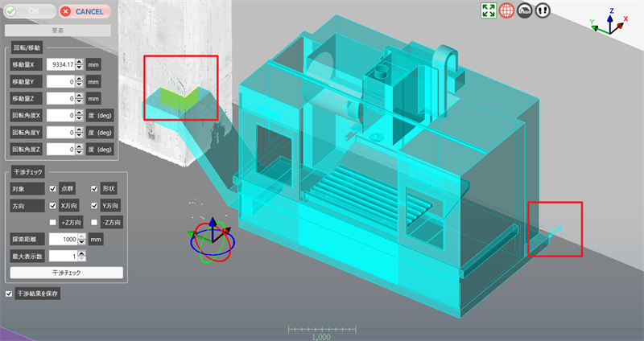Click the house-shaped home view icon
Screen dimensions: 644x341
(525, 10)
